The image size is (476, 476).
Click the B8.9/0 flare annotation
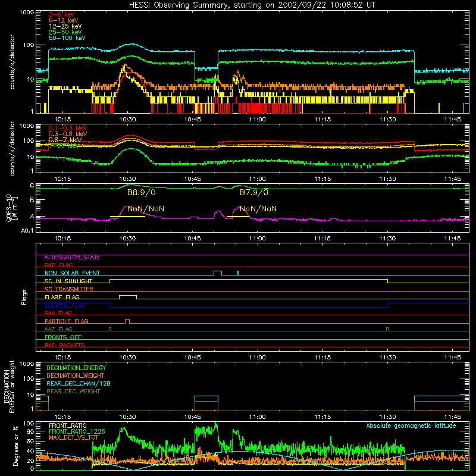[141, 192]
